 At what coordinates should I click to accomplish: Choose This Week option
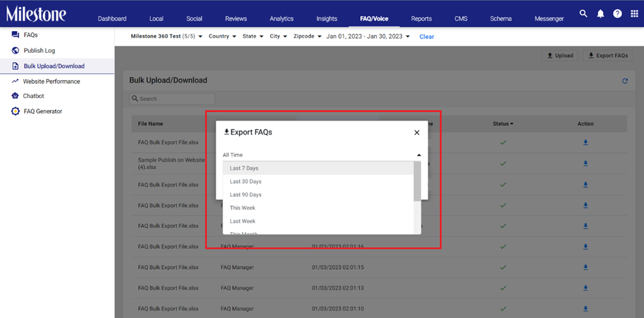pyautogui.click(x=318, y=208)
